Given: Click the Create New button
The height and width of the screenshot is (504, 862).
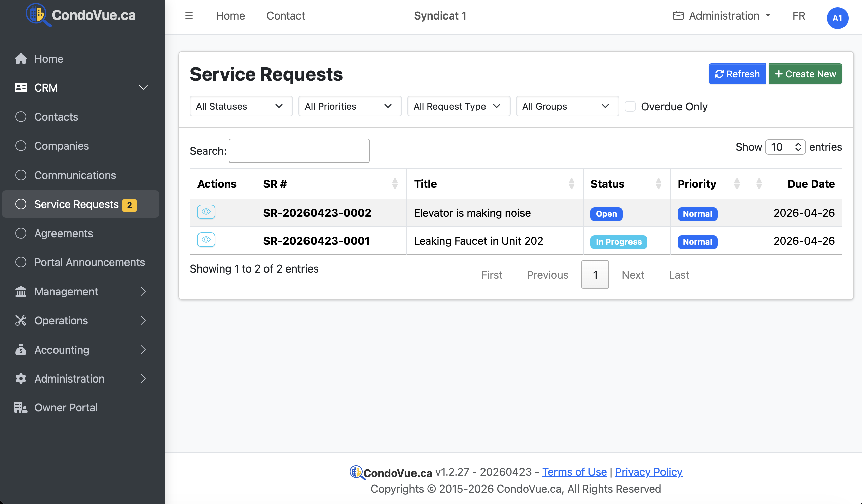Looking at the screenshot, I should (x=805, y=74).
